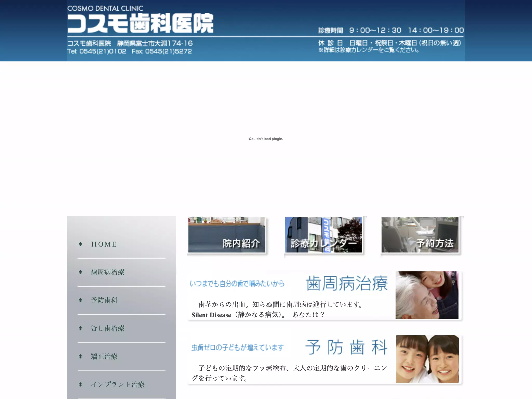
Task: Click the ※詳細は診療カレンダー notice text
Action: pos(369,50)
